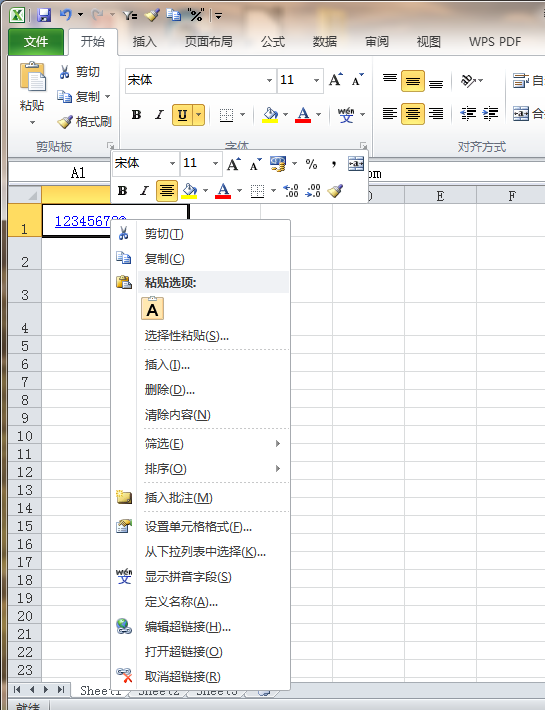545x710 pixels.
Task: Select column F header
Action: tap(511, 196)
